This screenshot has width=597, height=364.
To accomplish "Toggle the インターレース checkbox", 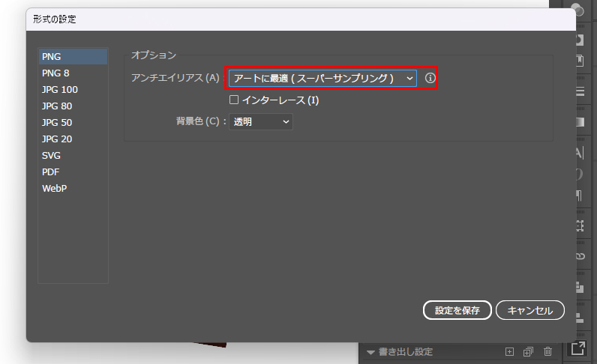I will click(x=234, y=100).
